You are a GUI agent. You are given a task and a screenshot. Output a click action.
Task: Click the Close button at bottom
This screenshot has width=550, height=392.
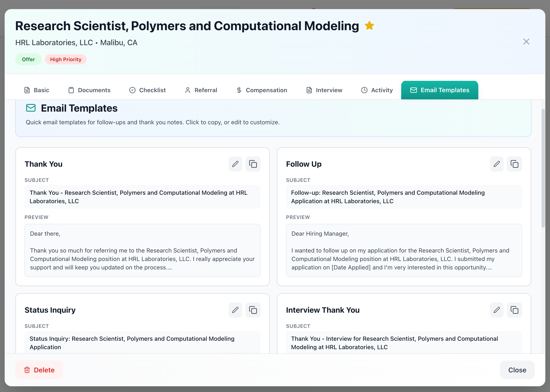(517, 370)
